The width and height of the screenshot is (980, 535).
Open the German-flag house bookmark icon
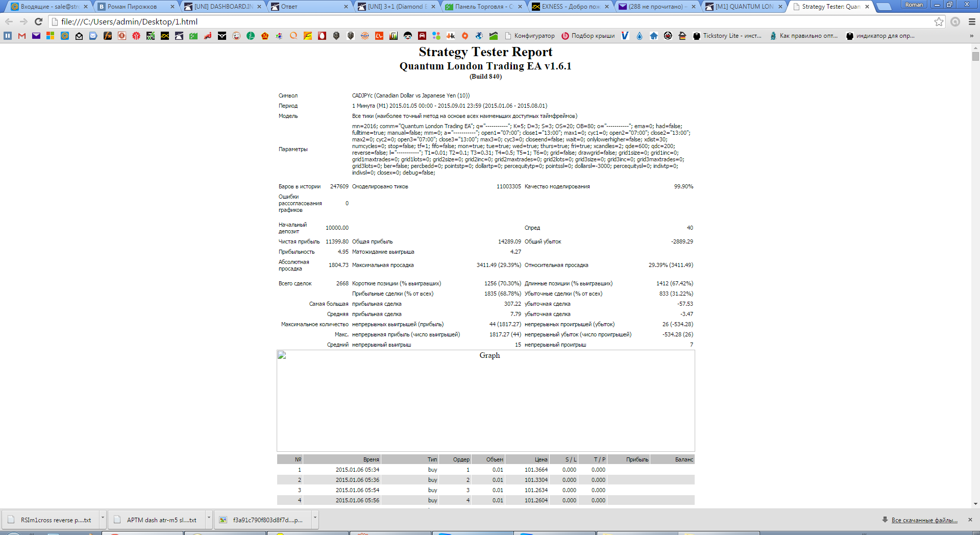[x=682, y=36]
